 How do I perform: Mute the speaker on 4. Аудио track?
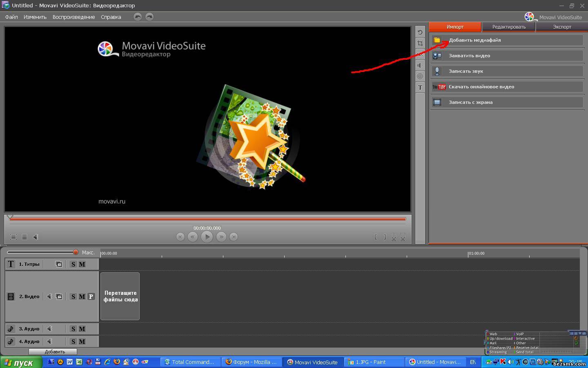point(49,341)
